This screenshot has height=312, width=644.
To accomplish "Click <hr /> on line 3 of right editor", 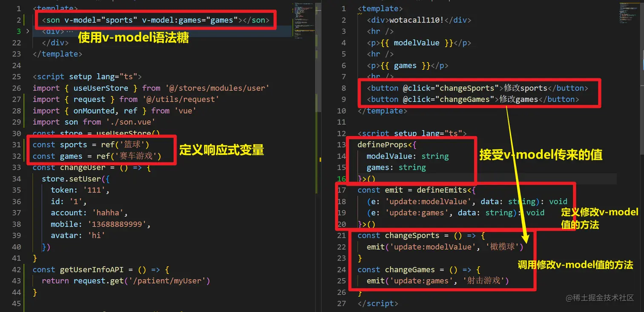I will click(380, 31).
